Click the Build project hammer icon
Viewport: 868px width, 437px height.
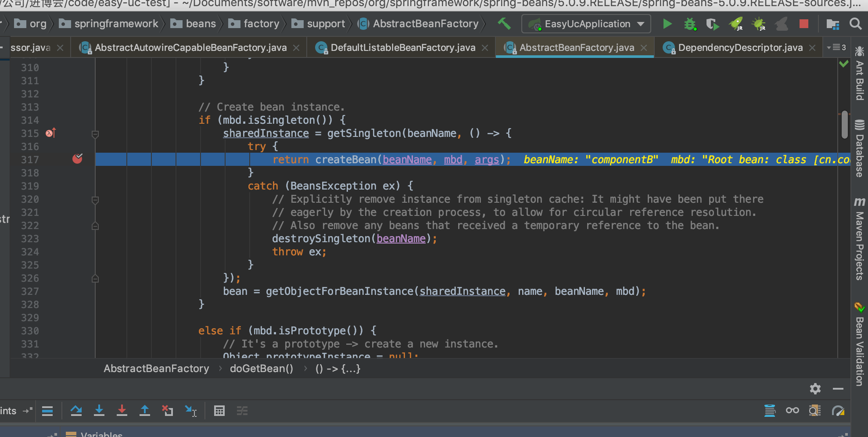pos(504,23)
